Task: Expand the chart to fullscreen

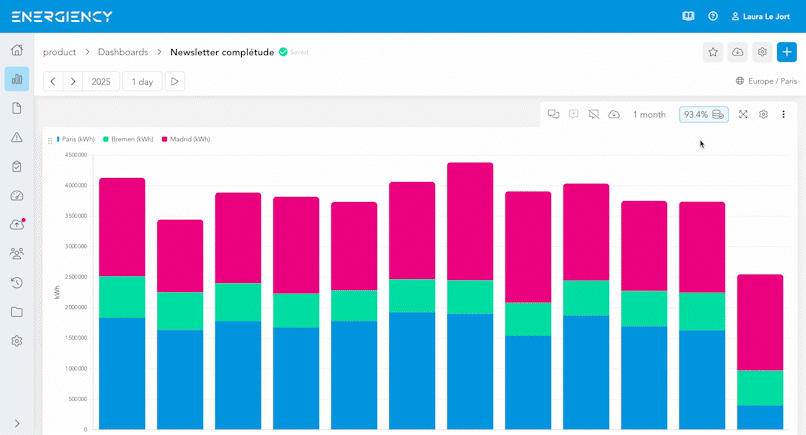Action: coord(743,114)
